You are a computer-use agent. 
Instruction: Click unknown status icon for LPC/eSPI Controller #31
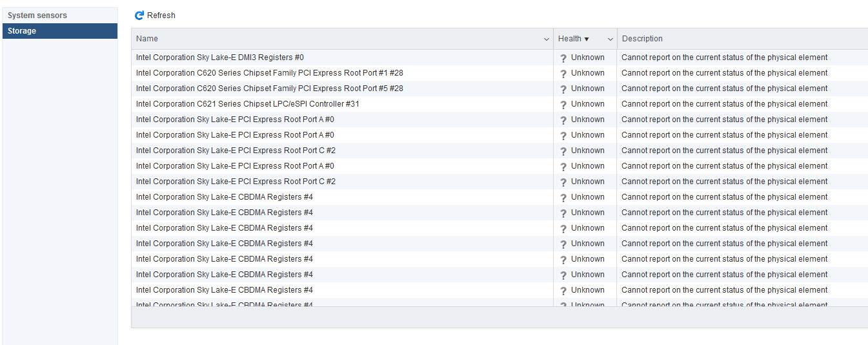(x=563, y=105)
